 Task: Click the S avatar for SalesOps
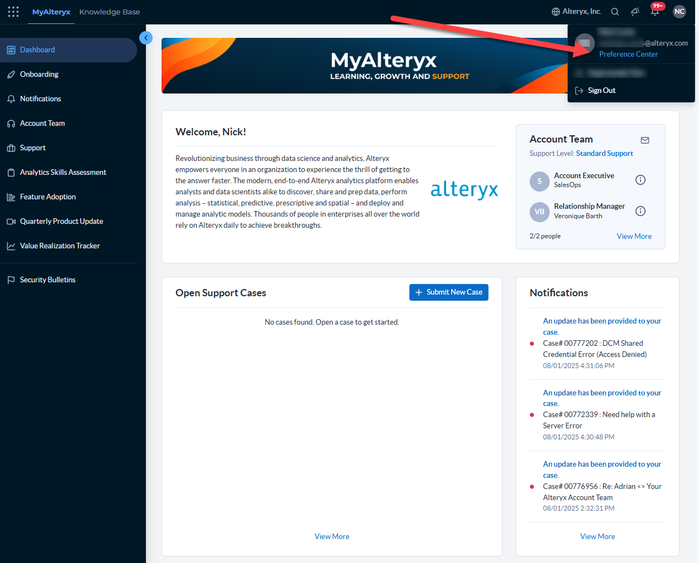tap(539, 181)
